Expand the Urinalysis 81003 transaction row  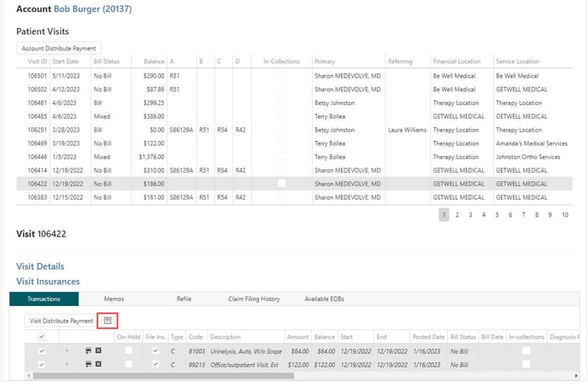point(67,350)
